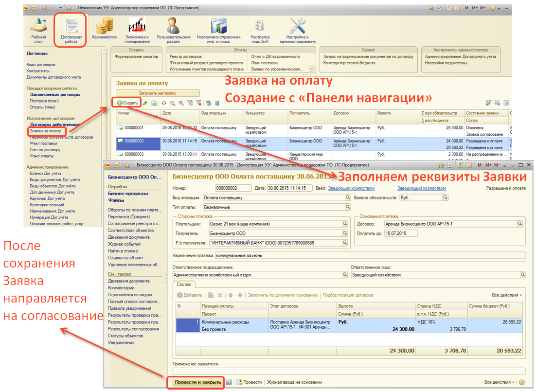Expand Все действия menu above Состав table
Screen dimensions: 537x392
tap(507, 295)
